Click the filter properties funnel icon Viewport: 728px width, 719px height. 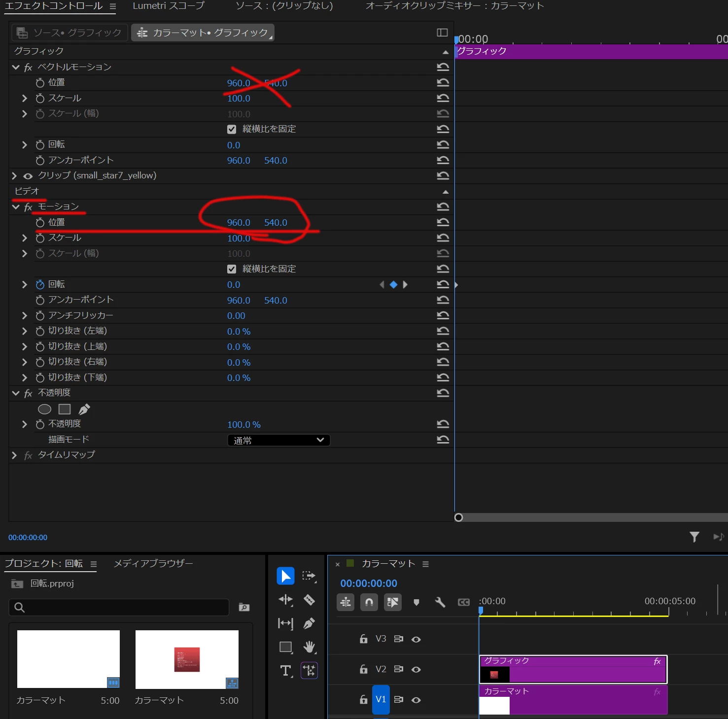(694, 537)
